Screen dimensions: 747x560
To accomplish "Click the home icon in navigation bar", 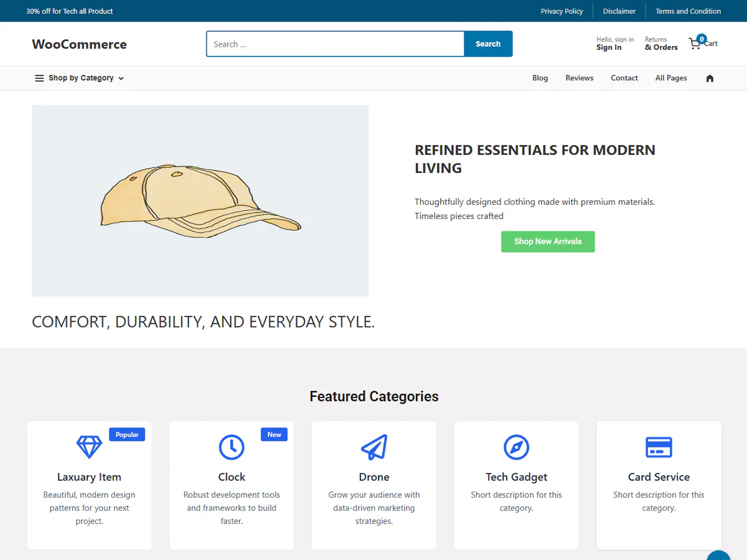I will 710,78.
